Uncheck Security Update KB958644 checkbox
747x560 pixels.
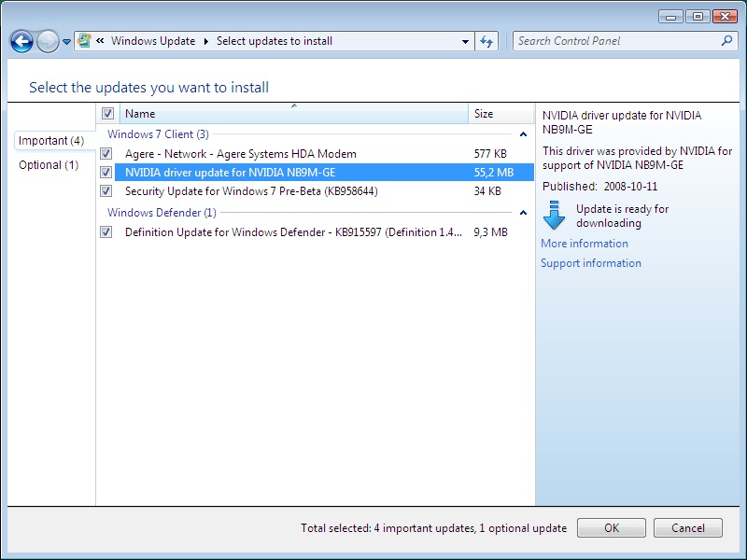coord(106,191)
